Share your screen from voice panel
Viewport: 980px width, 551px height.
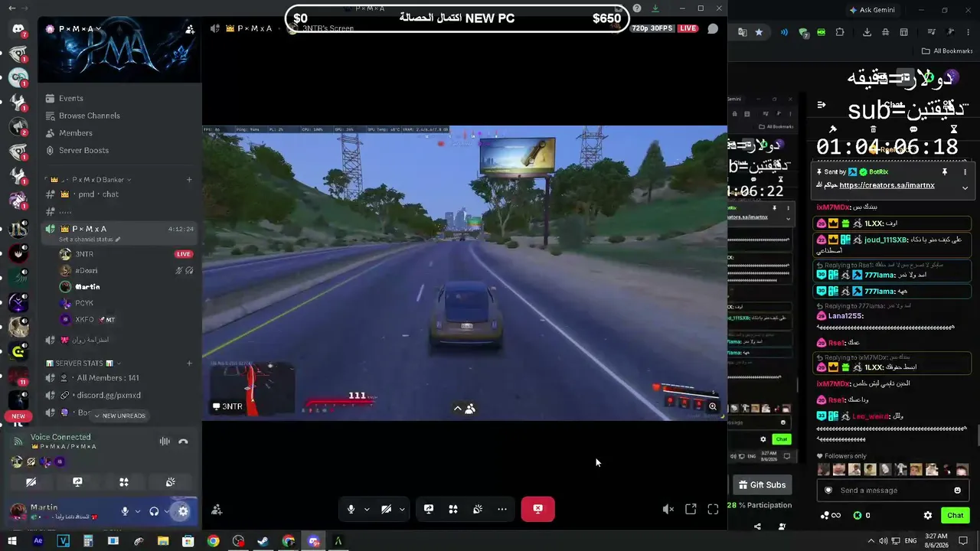(x=77, y=482)
